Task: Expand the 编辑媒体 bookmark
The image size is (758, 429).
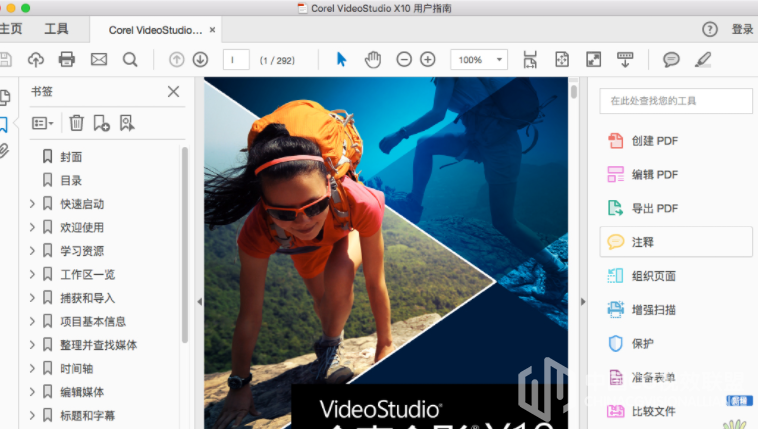Action: [32, 392]
